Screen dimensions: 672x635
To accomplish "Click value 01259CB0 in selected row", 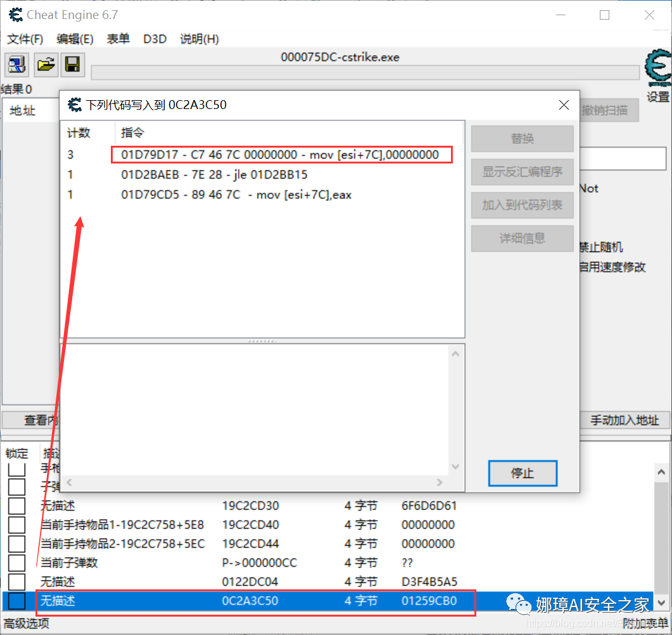I will 429,601.
